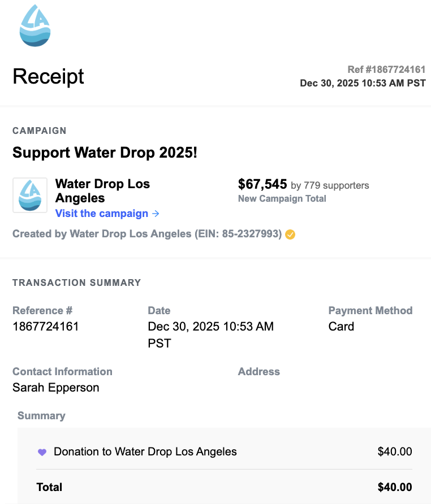Click the Support Water Drop 2025! title

(x=105, y=153)
